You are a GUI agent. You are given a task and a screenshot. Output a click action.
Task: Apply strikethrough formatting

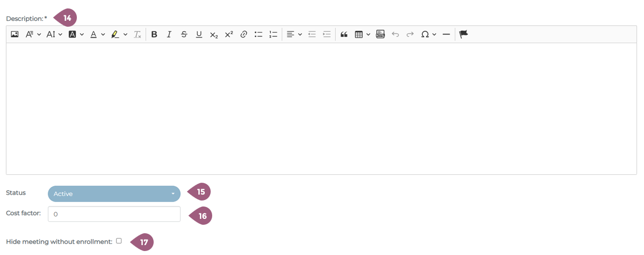tap(184, 34)
